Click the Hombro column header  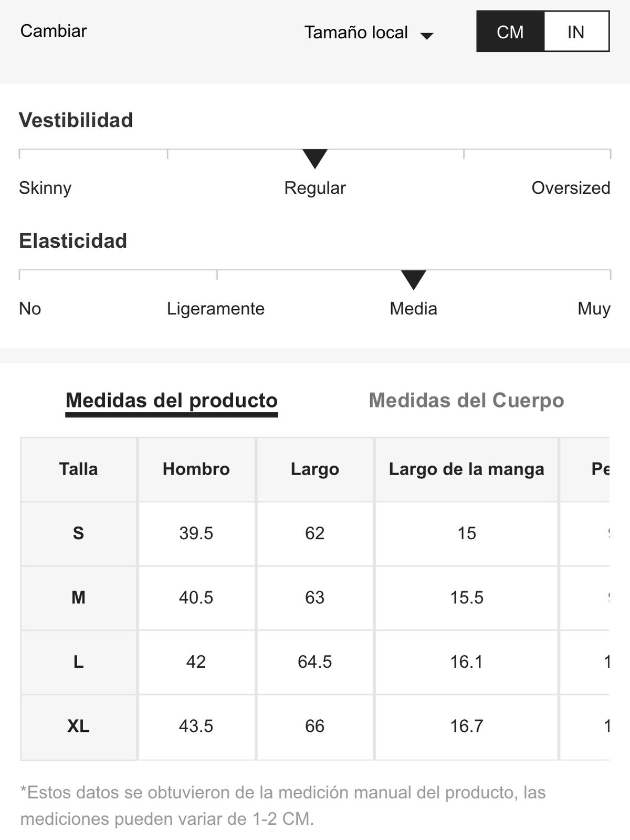tap(196, 469)
